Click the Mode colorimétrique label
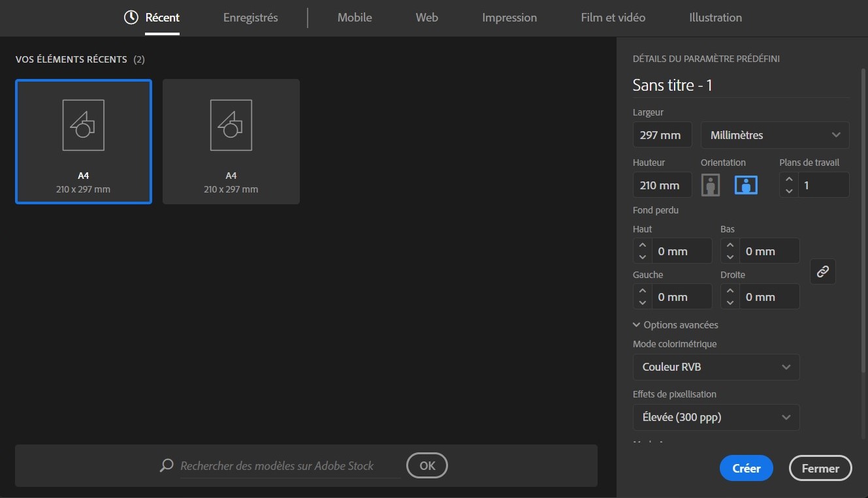The height and width of the screenshot is (498, 868). (675, 344)
